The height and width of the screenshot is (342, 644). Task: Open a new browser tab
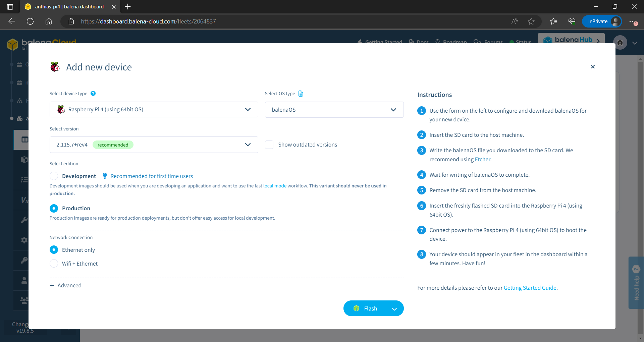(x=128, y=7)
